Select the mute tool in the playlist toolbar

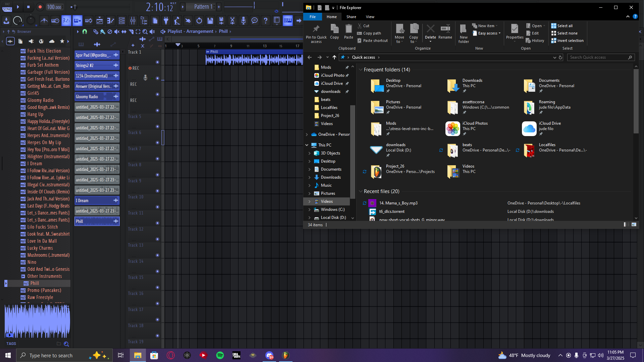pos(117,32)
